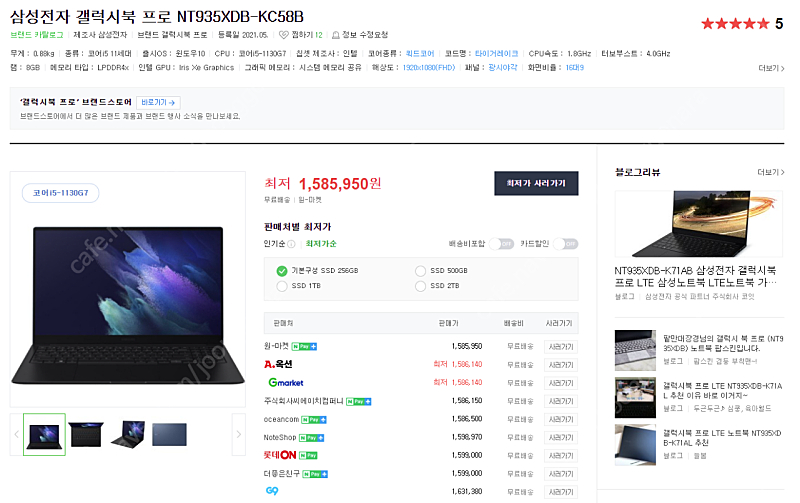Open the large blog review laptop image
800x503 pixels.
(x=698, y=224)
